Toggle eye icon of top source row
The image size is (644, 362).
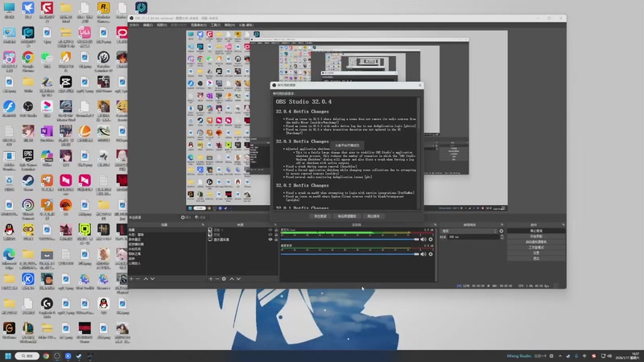(x=270, y=230)
